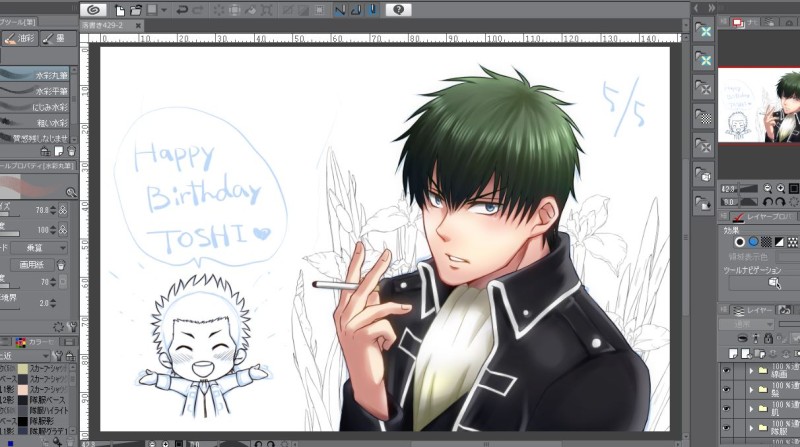The height and width of the screenshot is (447, 800).
Task: Open blending mode dropdown showing 乗算
Action: (40, 247)
